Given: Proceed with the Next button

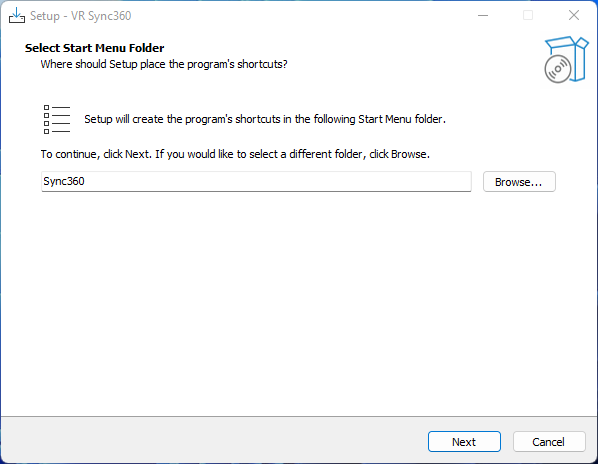Looking at the screenshot, I should point(464,442).
